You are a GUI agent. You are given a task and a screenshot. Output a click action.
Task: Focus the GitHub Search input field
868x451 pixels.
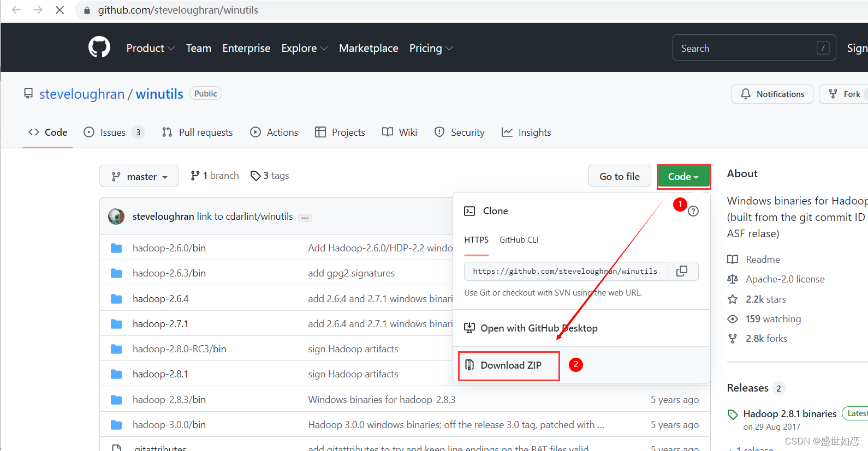pyautogui.click(x=754, y=48)
